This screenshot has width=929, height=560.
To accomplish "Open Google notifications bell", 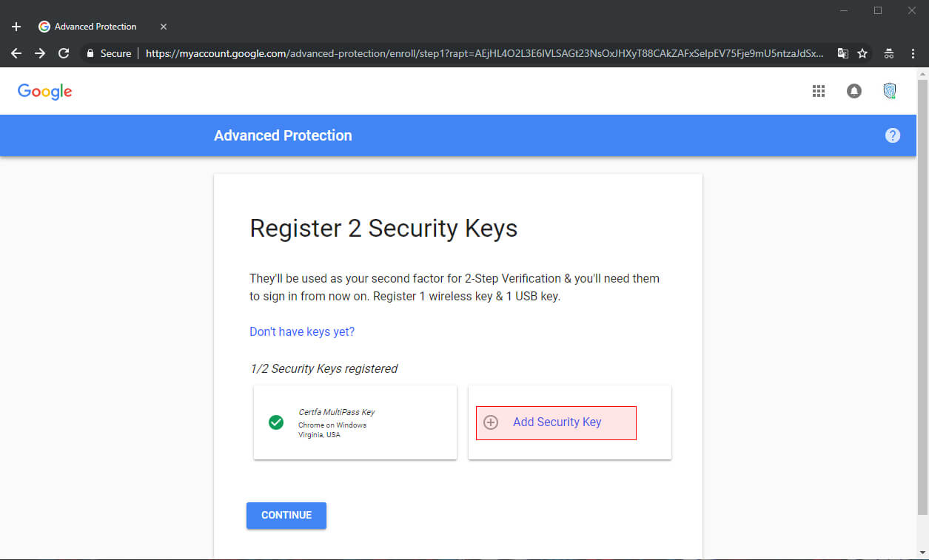I will pos(854,91).
